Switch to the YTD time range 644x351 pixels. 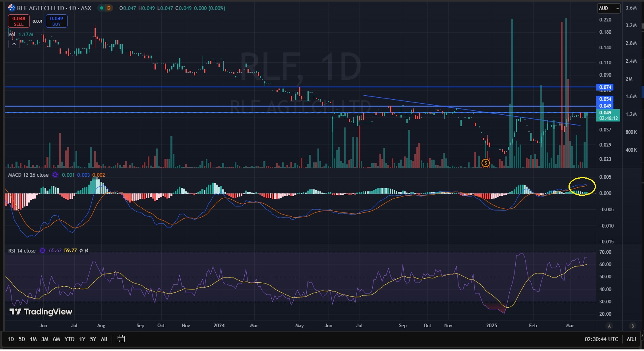click(x=70, y=339)
